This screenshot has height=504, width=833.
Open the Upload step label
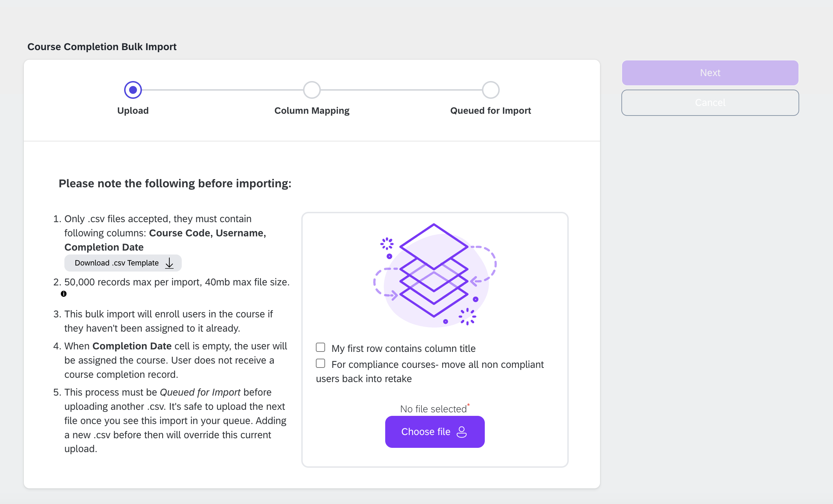133,111
